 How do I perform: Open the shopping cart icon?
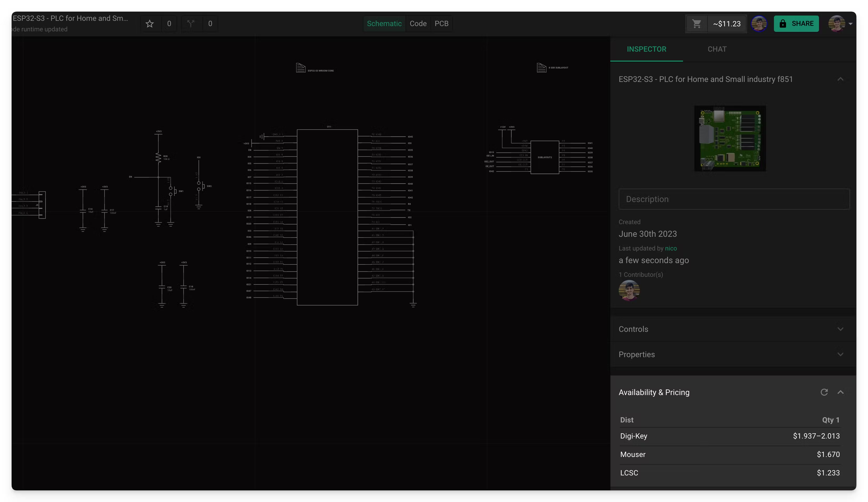[x=696, y=24]
